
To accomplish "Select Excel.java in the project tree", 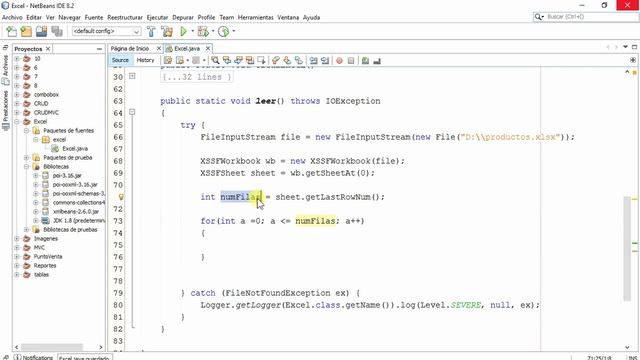I will click(75, 149).
